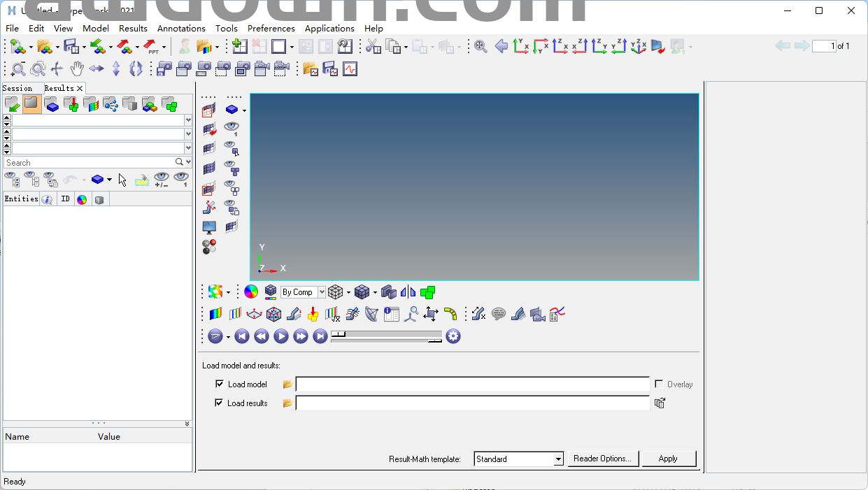Click the Apply button
The image size is (868, 490).
[x=668, y=459]
